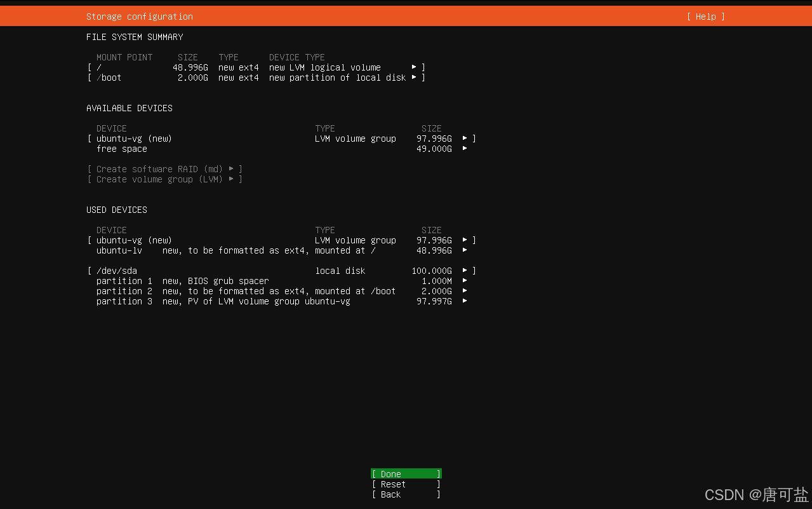812x509 pixels.
Task: Expand ubuntu-vg arrow in Available Devices
Action: click(465, 139)
